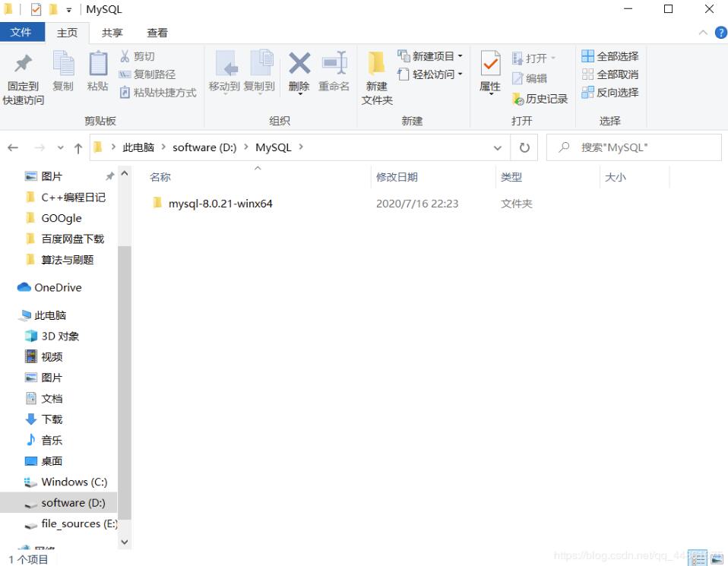Collapse the ribbon with chevron
Viewport: 728px width, 566px height.
[703, 33]
